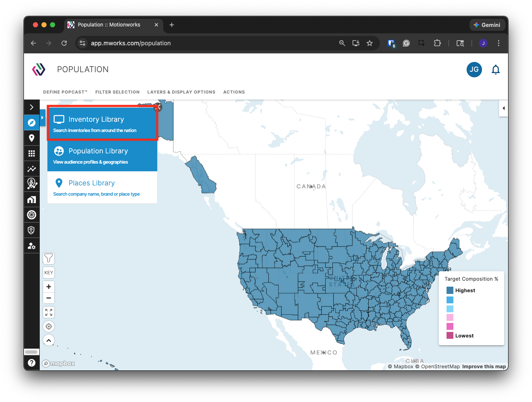This screenshot has width=532, height=402.
Task: Click the install app icon in address bar
Action: 356,43
